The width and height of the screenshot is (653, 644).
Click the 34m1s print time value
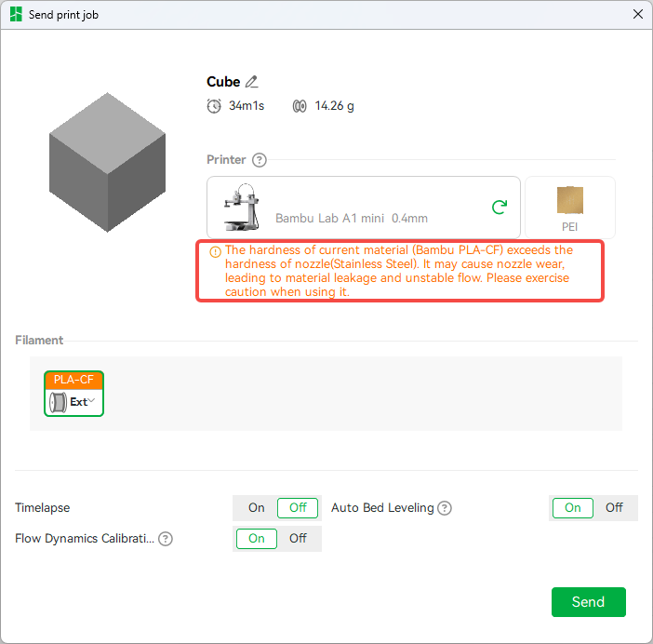[x=247, y=106]
